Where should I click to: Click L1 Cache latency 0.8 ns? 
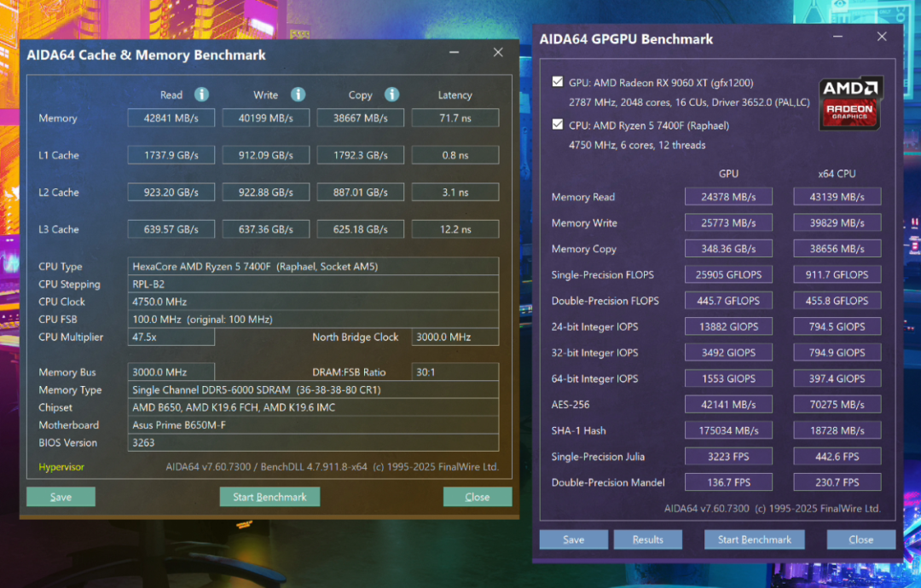(x=455, y=155)
